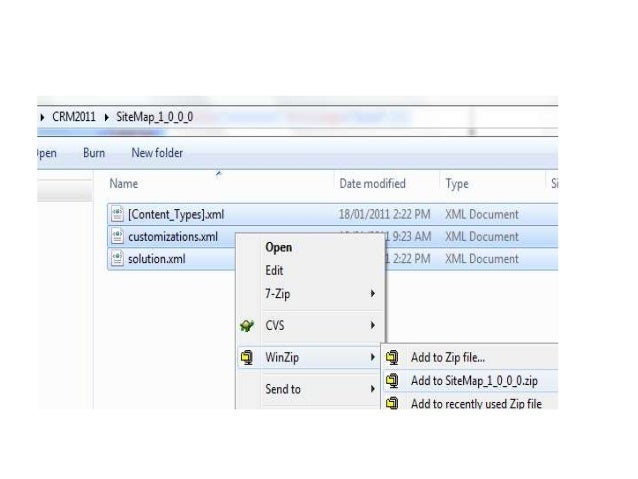
Task: Choose Add to Zip file... option
Action: pyautogui.click(x=448, y=357)
